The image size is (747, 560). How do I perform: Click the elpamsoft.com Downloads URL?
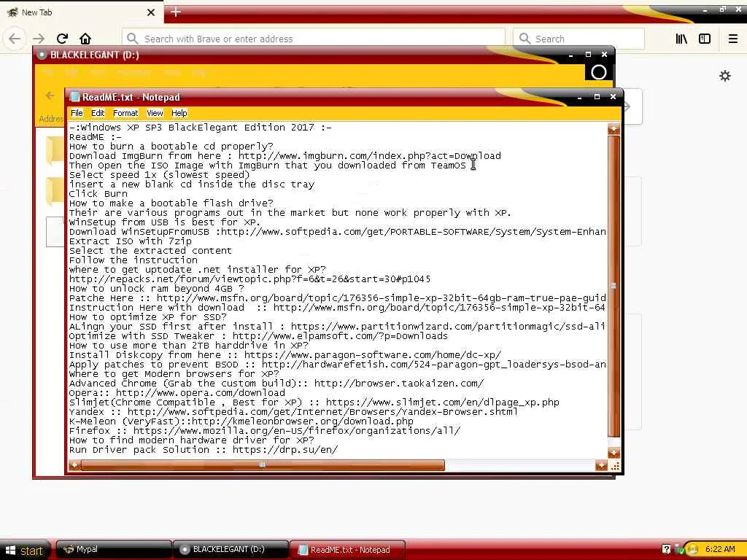[x=340, y=335]
